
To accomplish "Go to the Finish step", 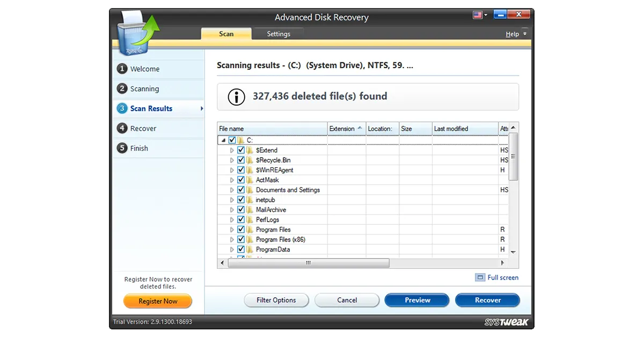I will pos(158,148).
